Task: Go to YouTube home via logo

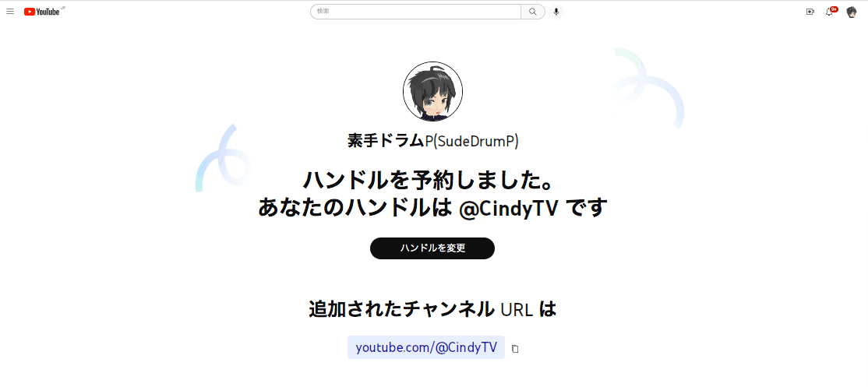Action: pos(42,12)
